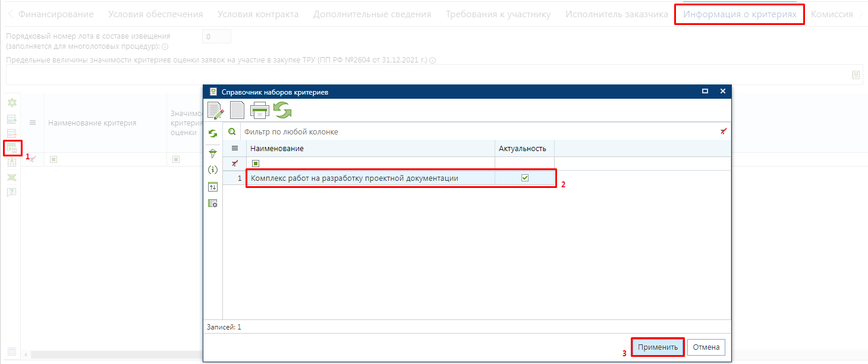868x364 pixels.
Task: Click the add row icon in background toolbar
Action: click(12, 119)
